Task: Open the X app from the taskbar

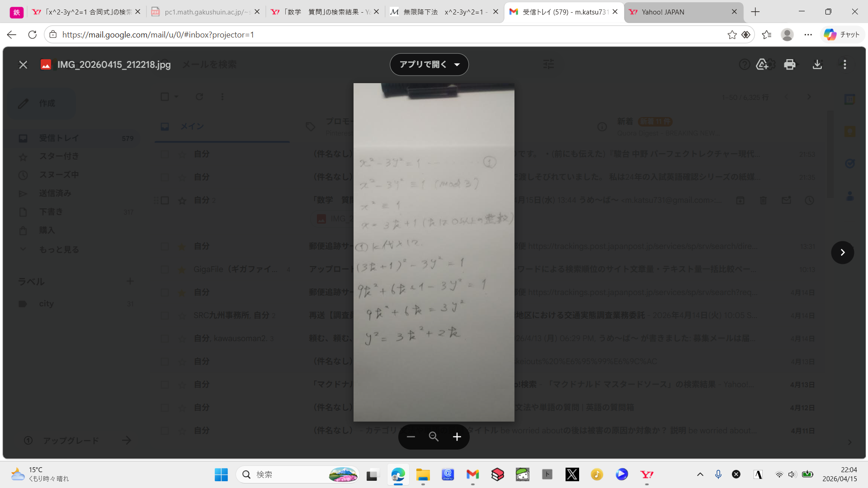Action: pos(572,474)
